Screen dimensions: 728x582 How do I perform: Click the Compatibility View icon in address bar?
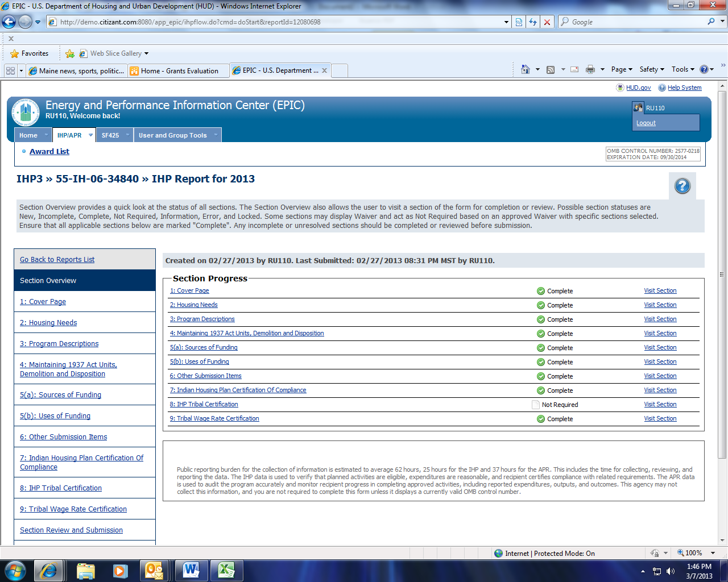(519, 22)
